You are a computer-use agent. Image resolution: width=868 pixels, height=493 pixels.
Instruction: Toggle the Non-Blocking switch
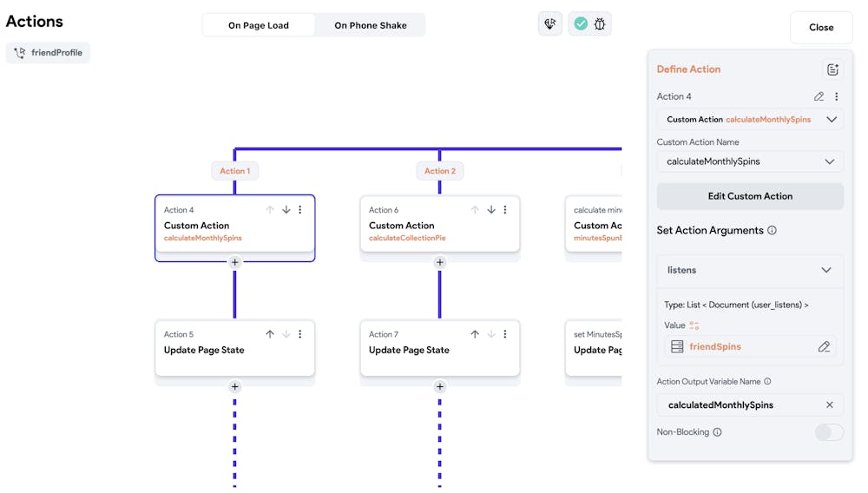829,432
